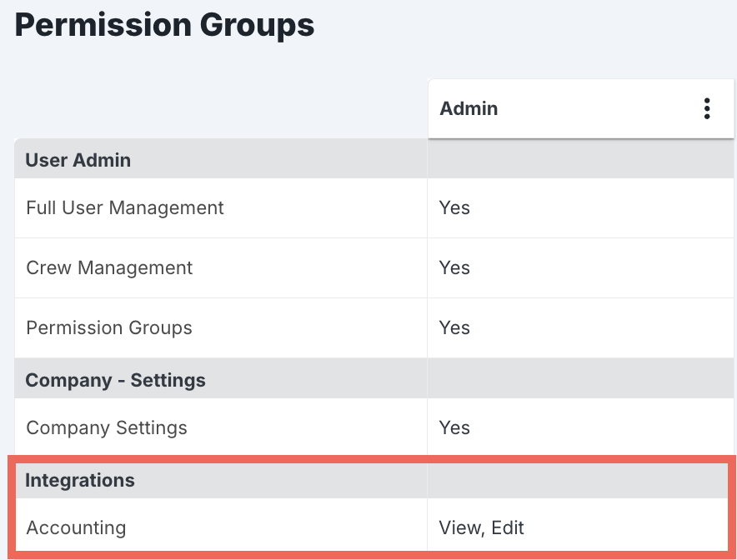Select the Permission Groups row label
This screenshot has width=737, height=560.
(109, 328)
